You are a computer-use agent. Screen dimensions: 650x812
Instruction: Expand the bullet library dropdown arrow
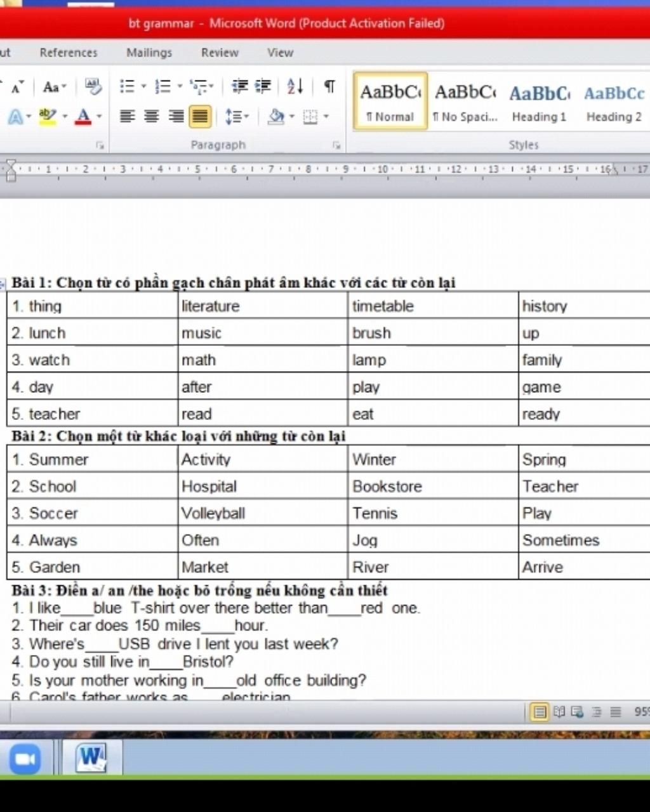click(x=143, y=86)
